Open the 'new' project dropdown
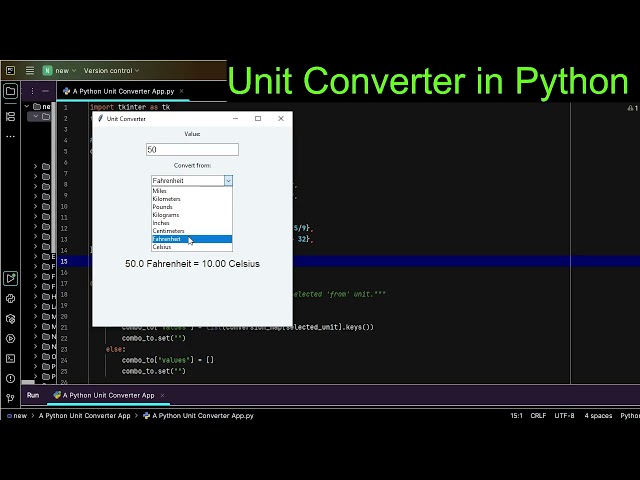Viewport: 640px width, 480px height. point(66,71)
